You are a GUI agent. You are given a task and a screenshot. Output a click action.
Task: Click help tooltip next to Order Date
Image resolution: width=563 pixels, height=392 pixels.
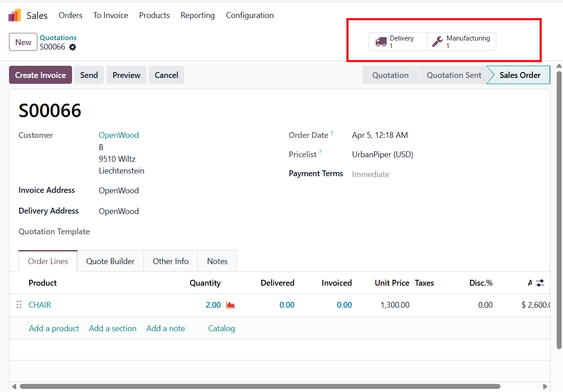point(332,133)
